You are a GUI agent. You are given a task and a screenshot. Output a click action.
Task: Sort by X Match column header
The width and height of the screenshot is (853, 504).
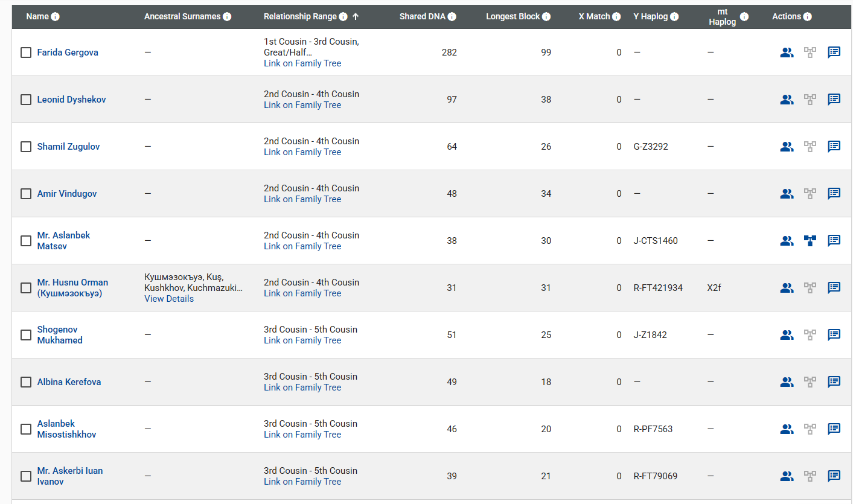click(594, 17)
